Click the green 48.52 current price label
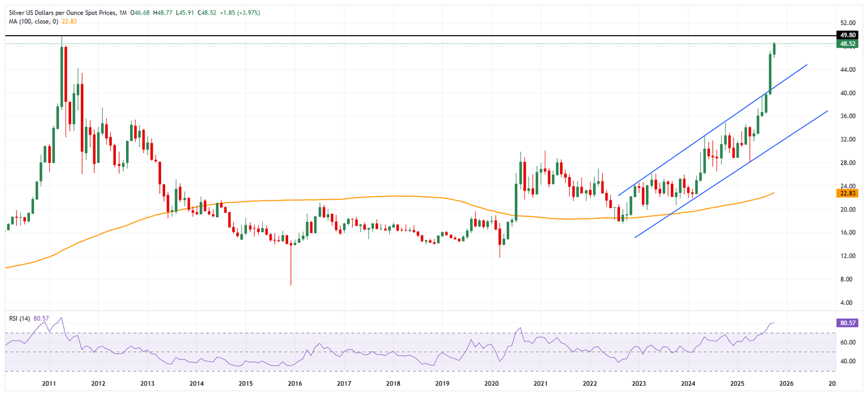 point(847,44)
